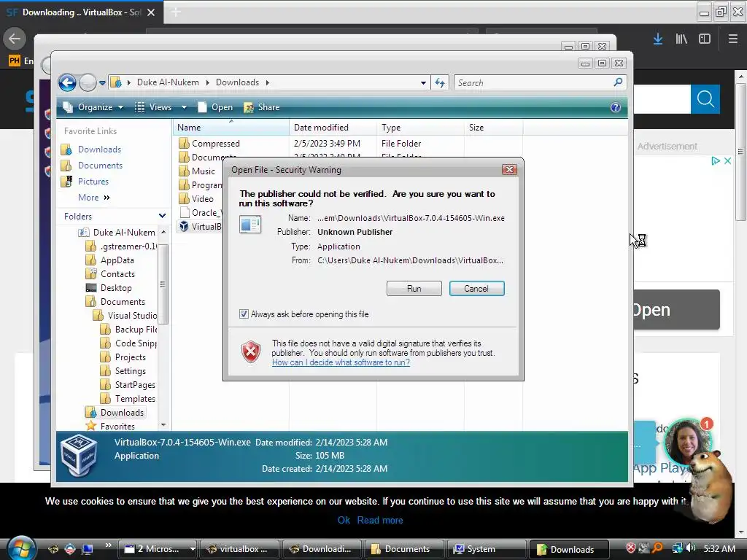
Task: Open the Views menu
Action: [x=153, y=107]
